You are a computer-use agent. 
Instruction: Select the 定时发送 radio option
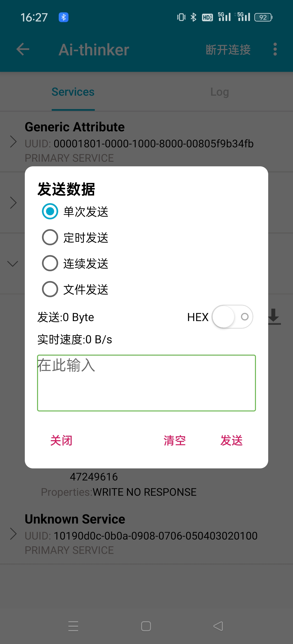(75, 237)
